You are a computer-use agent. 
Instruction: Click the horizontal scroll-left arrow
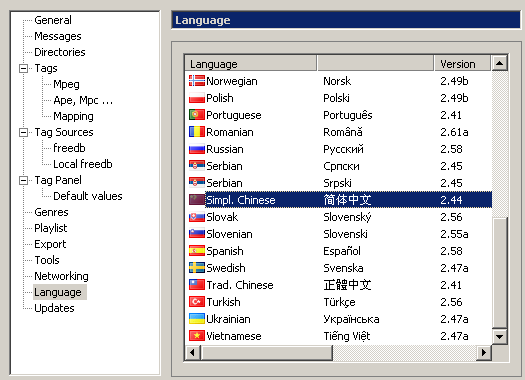coord(193,353)
